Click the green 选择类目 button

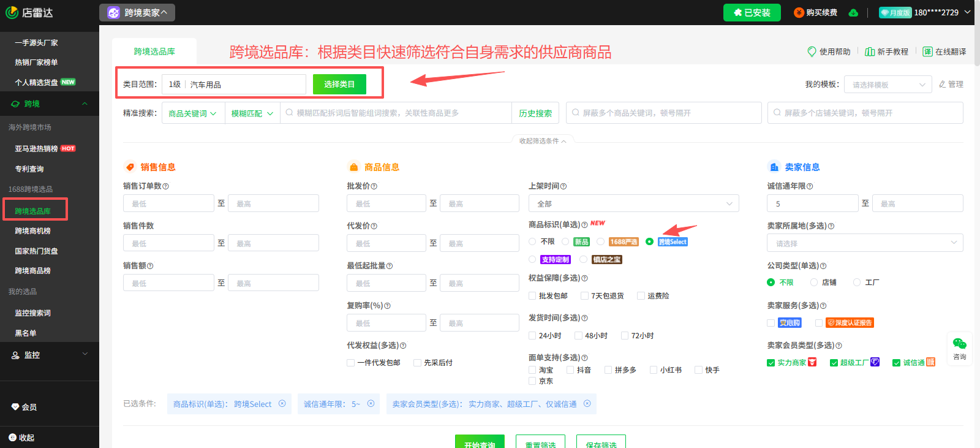tap(339, 85)
